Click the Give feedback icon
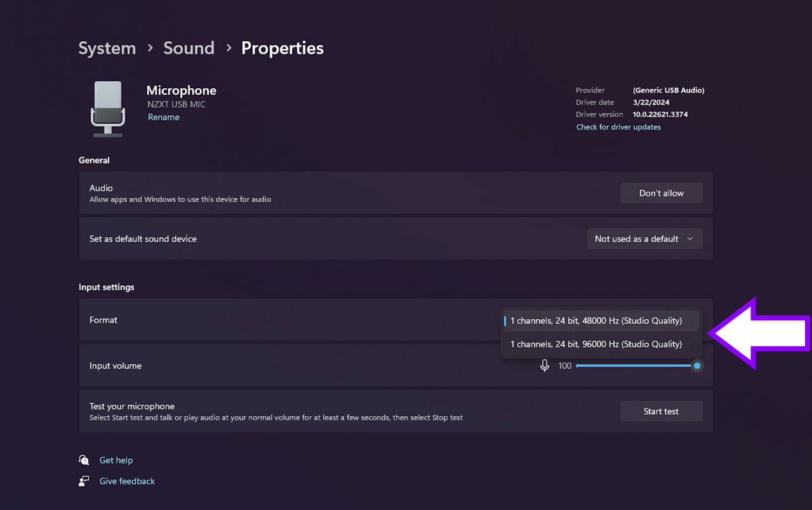Image resolution: width=812 pixels, height=510 pixels. tap(84, 481)
